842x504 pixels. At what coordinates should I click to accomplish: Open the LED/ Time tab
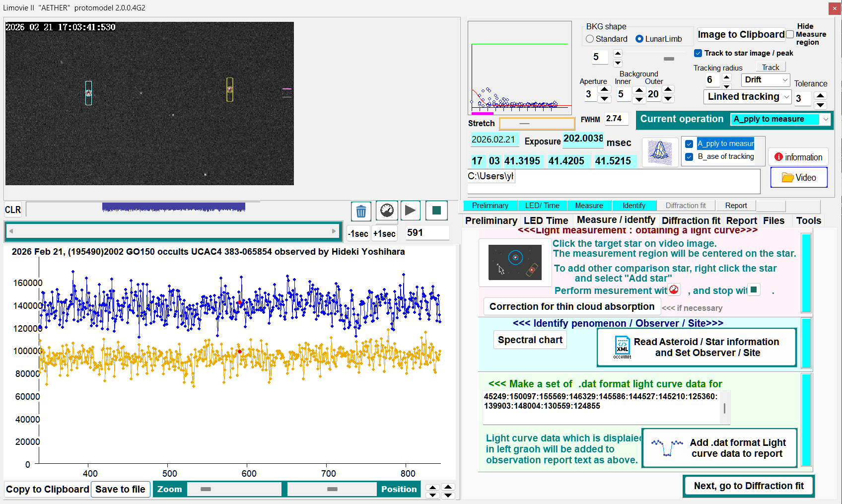click(542, 206)
